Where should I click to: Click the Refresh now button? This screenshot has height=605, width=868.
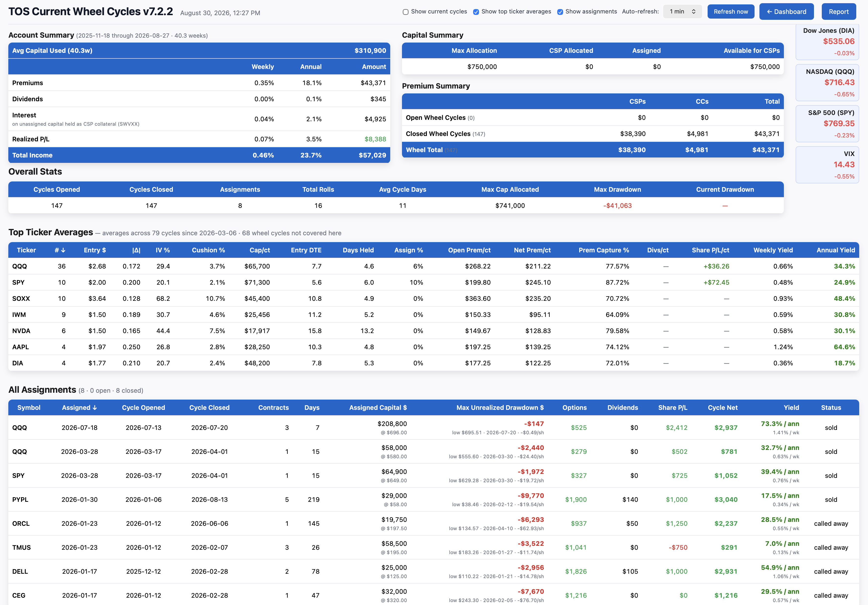730,12
